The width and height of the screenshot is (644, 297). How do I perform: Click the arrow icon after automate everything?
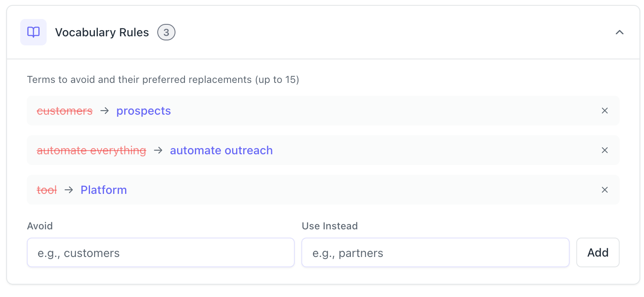pos(158,150)
